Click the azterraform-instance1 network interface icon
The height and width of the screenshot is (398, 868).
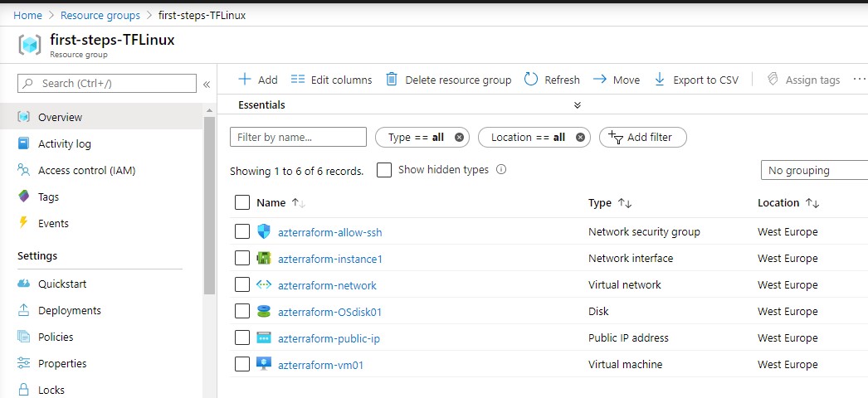264,259
